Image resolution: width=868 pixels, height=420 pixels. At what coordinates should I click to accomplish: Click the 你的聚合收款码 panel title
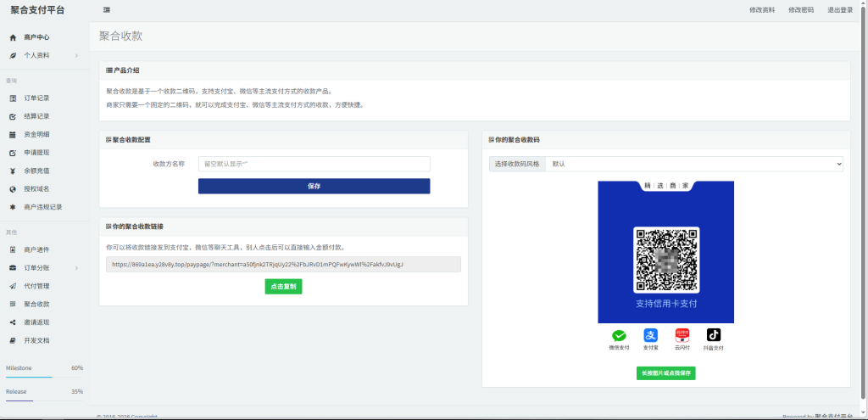pos(518,140)
